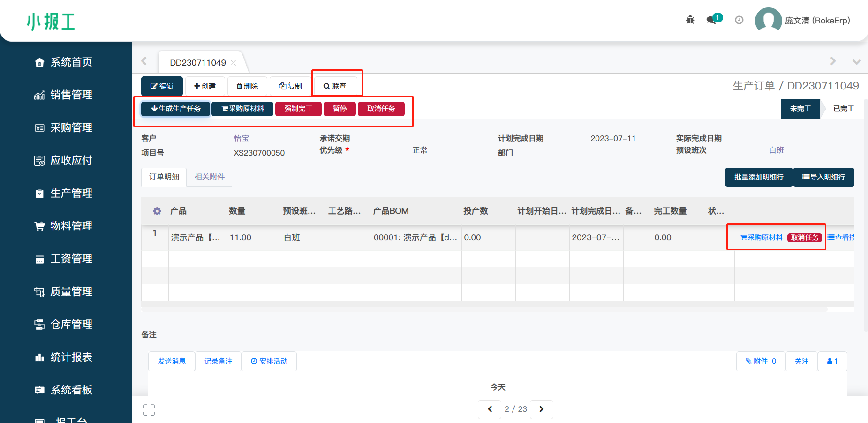This screenshot has height=423, width=868.
Task: Select the 已完工 status stage
Action: pyautogui.click(x=843, y=109)
